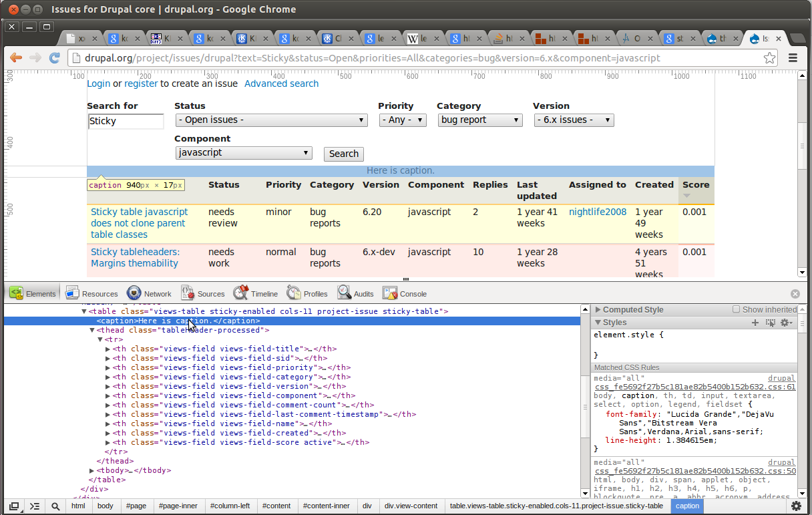
Task: Open the Audits panel
Action: 355,294
